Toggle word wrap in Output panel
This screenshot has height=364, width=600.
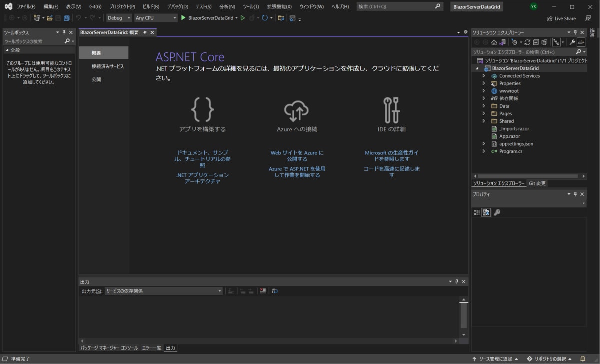[x=275, y=291]
